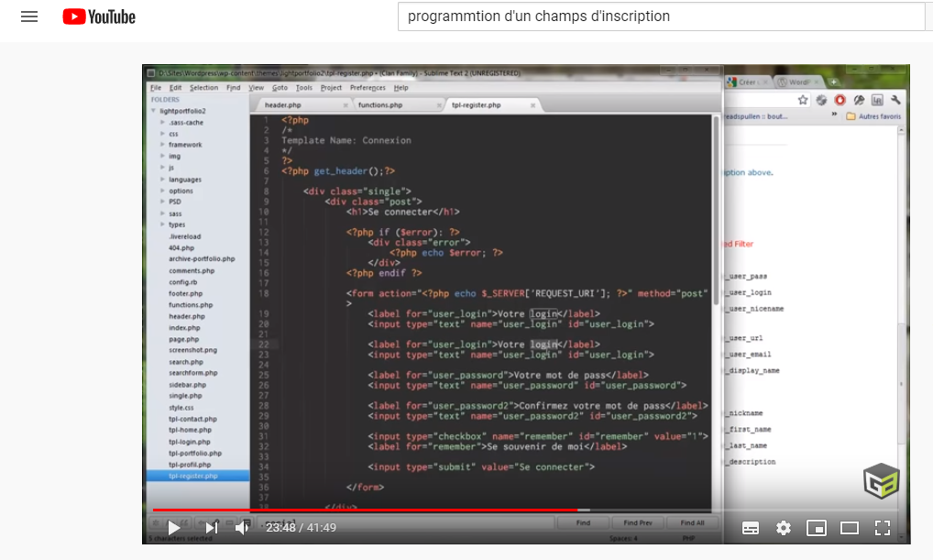Toggle subtitles/closed captions
933x560 pixels.
(x=751, y=528)
